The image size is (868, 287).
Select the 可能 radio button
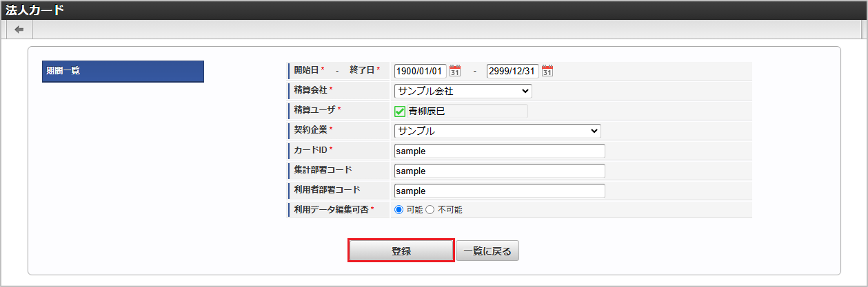pos(398,210)
